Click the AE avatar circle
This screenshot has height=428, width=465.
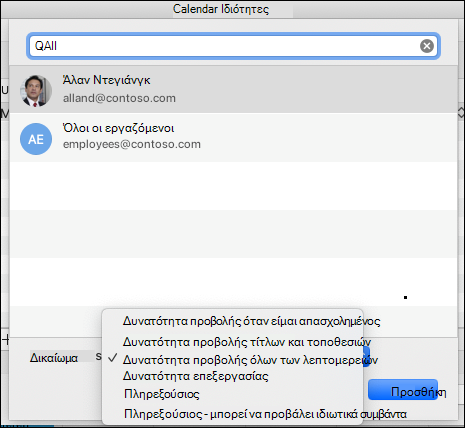(36, 139)
